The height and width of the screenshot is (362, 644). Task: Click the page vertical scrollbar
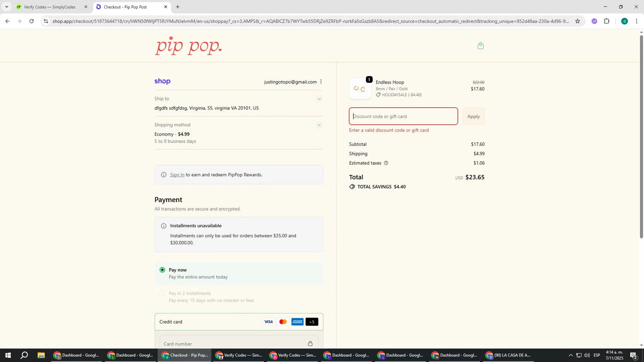pyautogui.click(x=641, y=136)
